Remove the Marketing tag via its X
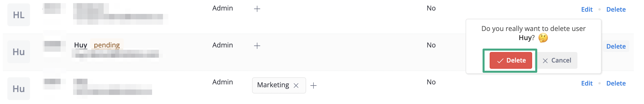The image size is (644, 104). coord(296,86)
